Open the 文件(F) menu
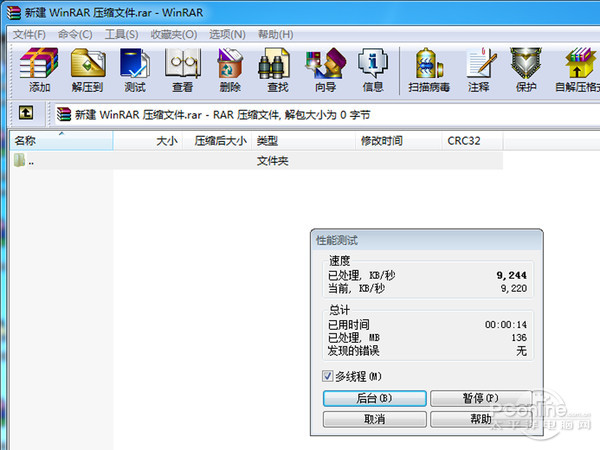Viewport: 600px width, 450px height. (29, 34)
